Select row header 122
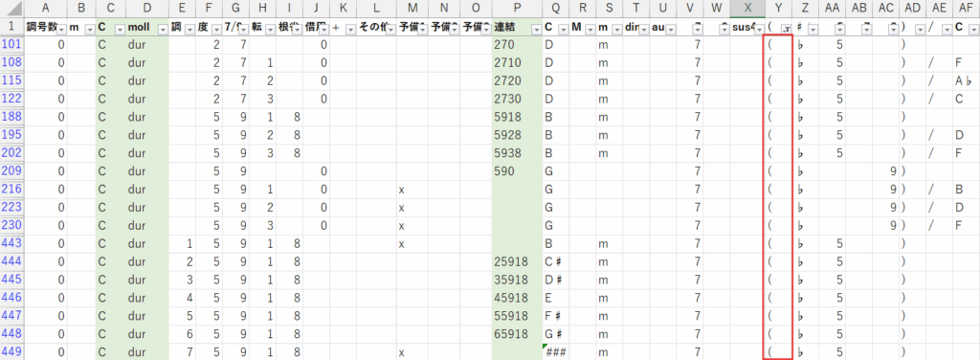The image size is (980, 360). pyautogui.click(x=12, y=99)
